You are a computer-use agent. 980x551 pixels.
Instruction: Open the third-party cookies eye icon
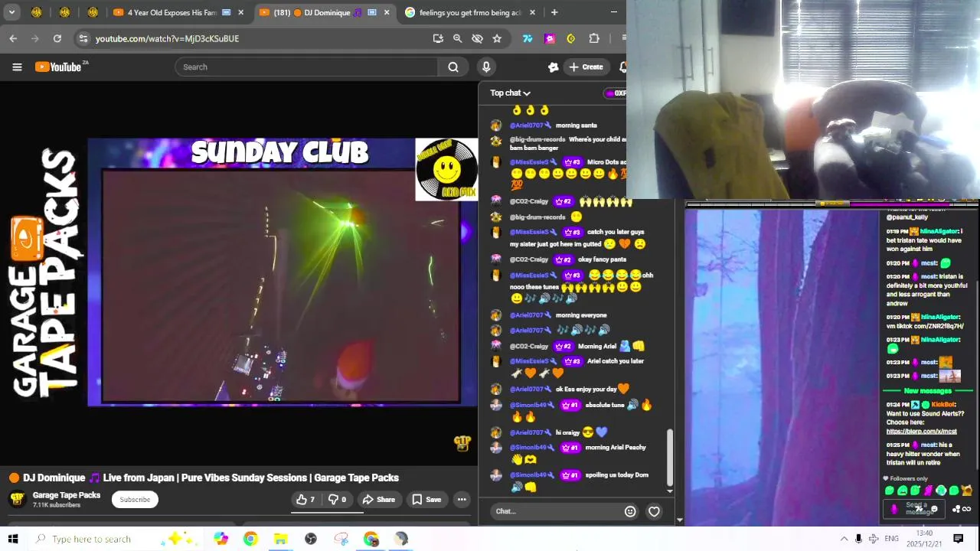477,38
